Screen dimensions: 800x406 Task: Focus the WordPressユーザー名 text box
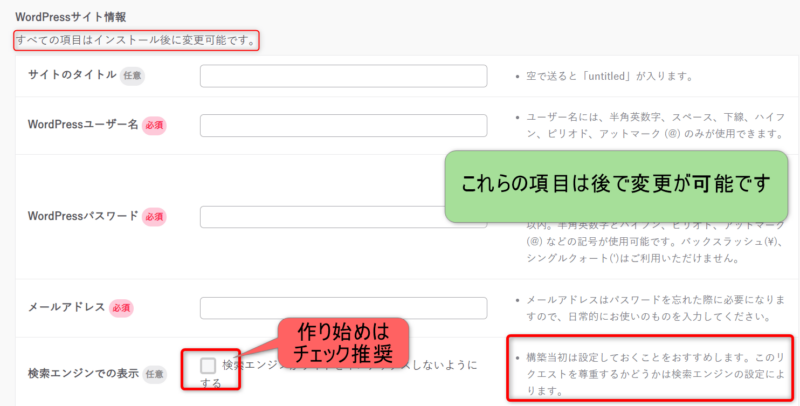[343, 125]
